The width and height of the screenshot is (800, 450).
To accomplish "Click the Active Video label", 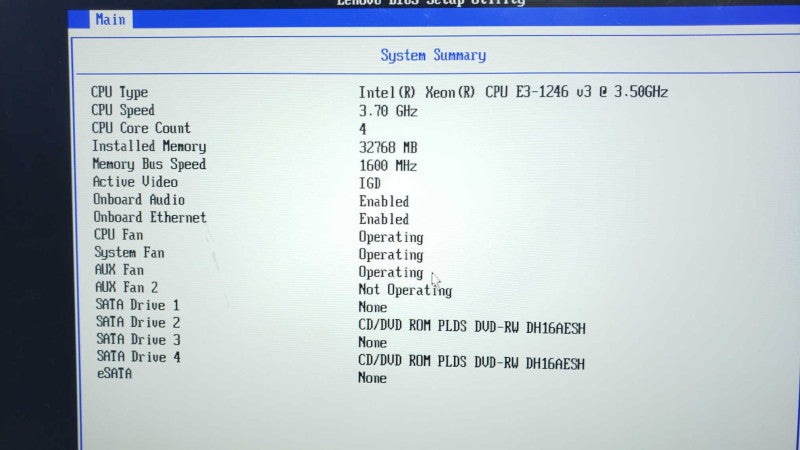I will (x=135, y=182).
